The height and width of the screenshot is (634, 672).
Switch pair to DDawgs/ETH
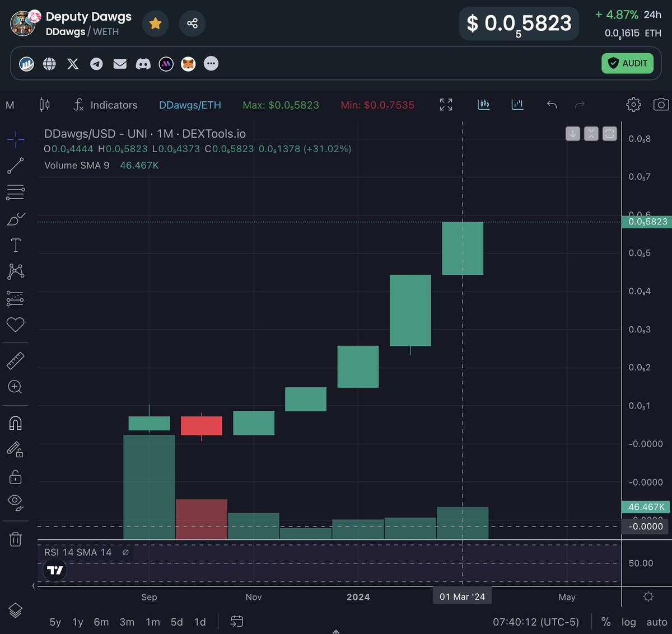click(190, 105)
